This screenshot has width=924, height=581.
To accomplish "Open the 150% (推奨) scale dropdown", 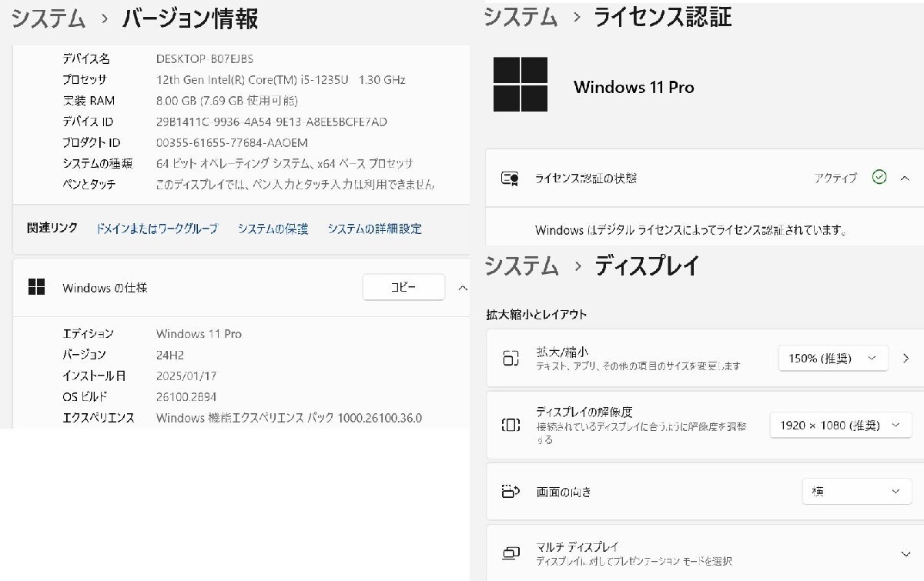I will click(x=833, y=358).
